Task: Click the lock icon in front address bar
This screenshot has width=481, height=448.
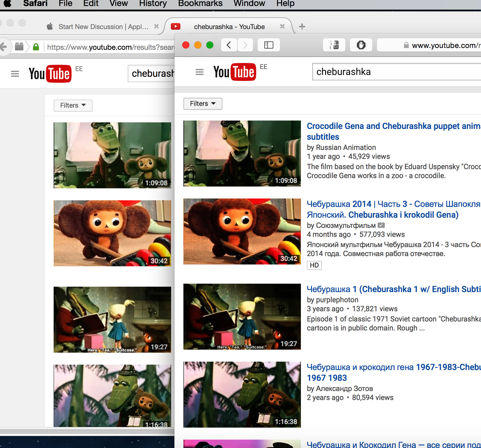Action: 406,45
